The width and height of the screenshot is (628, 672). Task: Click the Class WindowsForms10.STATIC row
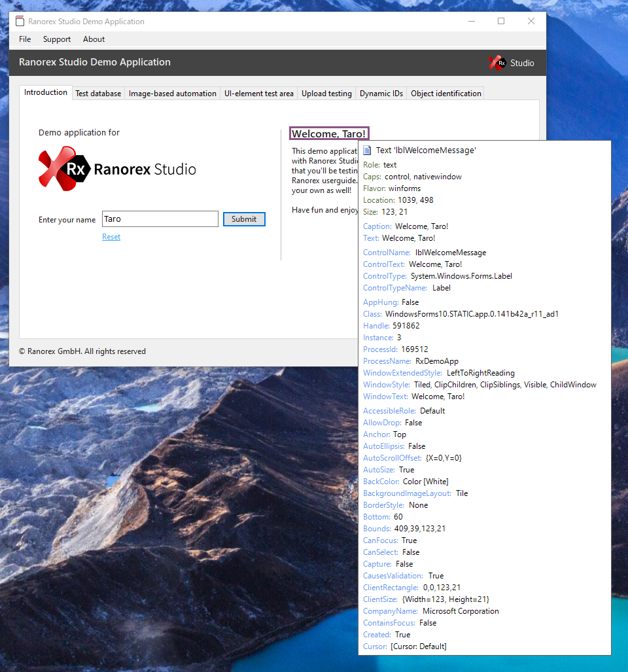pos(461,314)
